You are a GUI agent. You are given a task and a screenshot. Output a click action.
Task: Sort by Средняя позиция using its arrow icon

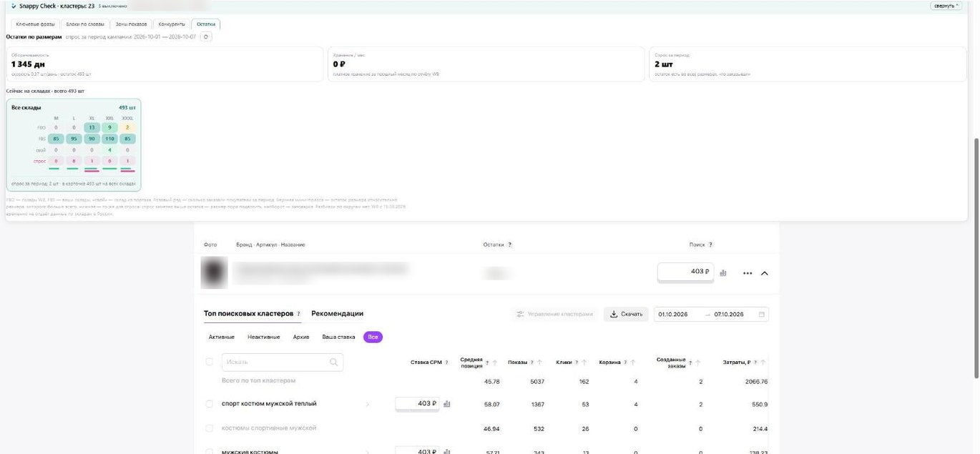point(495,362)
